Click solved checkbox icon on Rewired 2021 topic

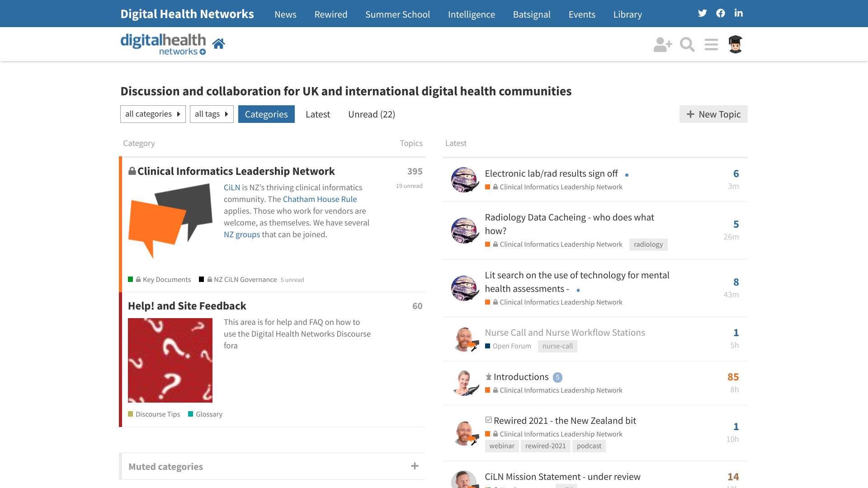tap(489, 420)
